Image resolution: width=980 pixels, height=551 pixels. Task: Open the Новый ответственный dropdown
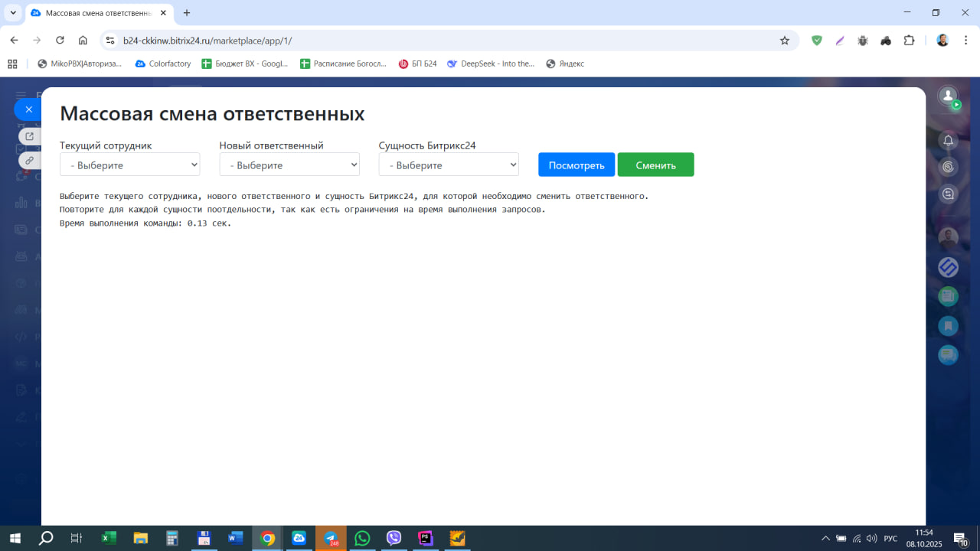pos(289,165)
